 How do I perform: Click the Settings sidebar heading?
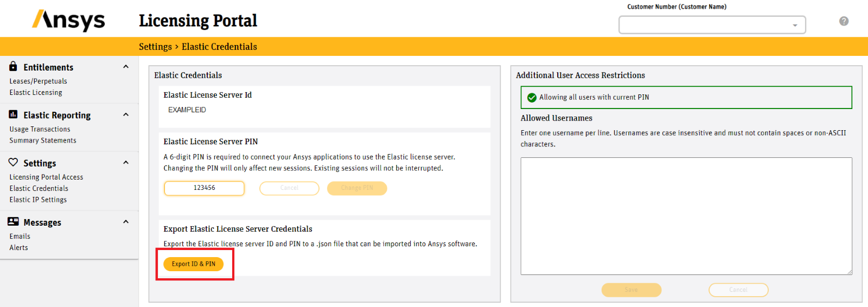coord(40,163)
